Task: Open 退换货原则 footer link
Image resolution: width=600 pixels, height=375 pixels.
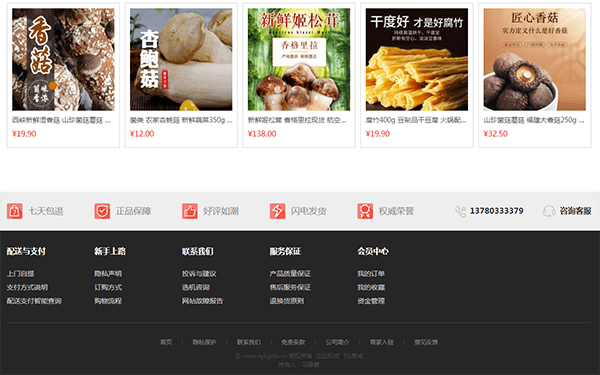Action: tap(287, 301)
